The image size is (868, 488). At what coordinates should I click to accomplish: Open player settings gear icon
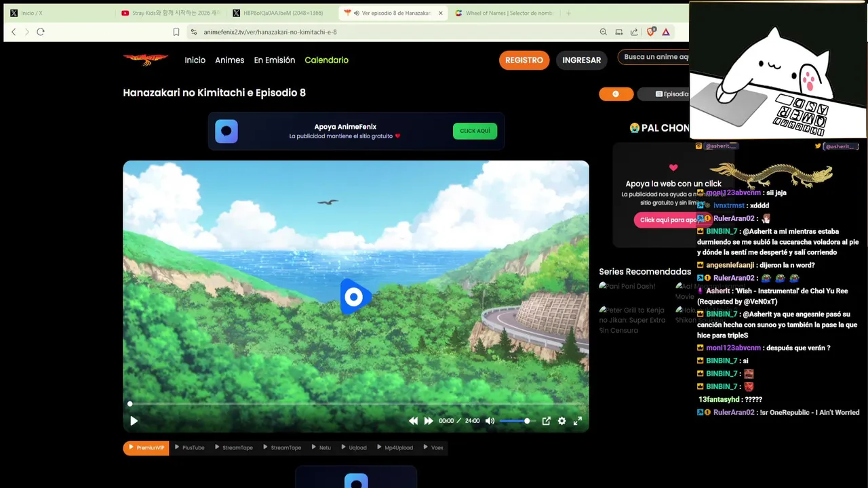point(561,421)
